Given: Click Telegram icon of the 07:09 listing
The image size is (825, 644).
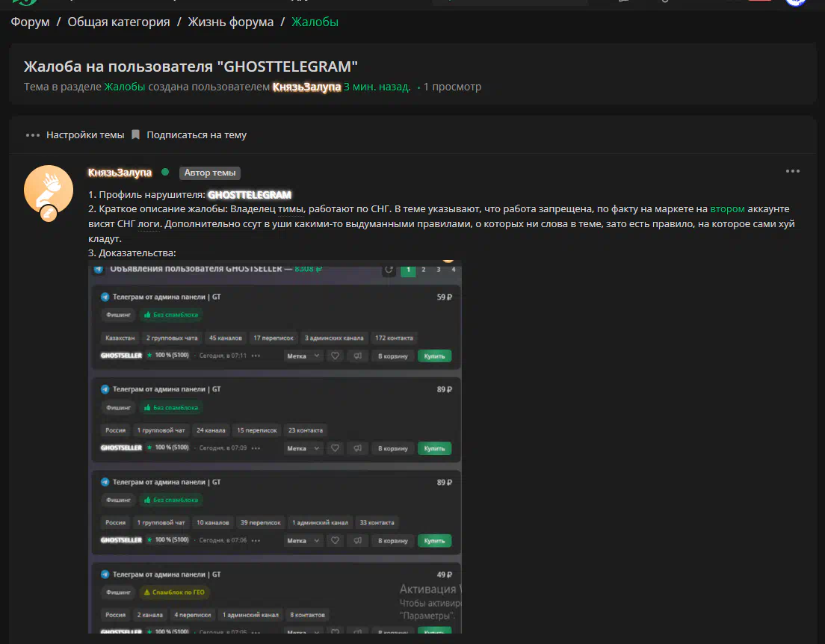Looking at the screenshot, I should pos(105,389).
